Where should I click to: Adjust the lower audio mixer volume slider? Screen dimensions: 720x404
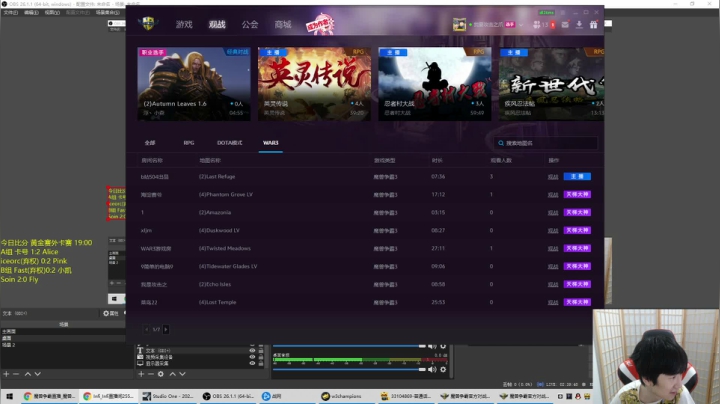click(x=349, y=370)
